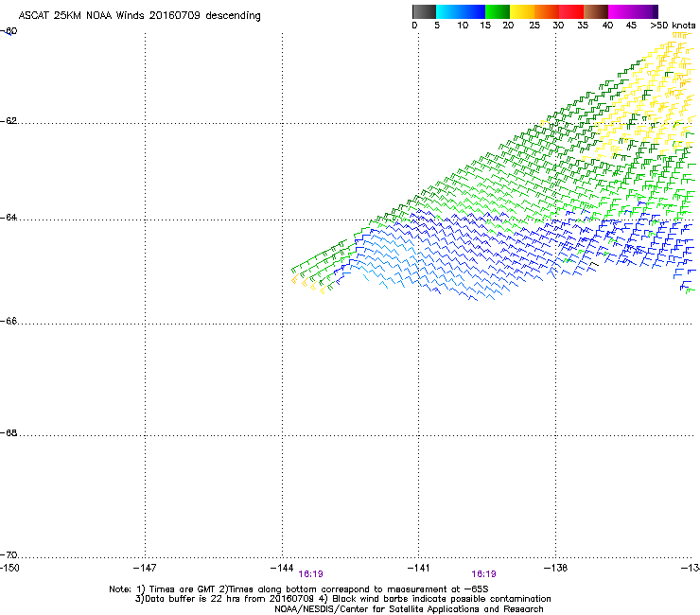Viewport: 700px width, 615px height.
Task: Click the ">50 knots" legend label
Action: pyautogui.click(x=673, y=26)
